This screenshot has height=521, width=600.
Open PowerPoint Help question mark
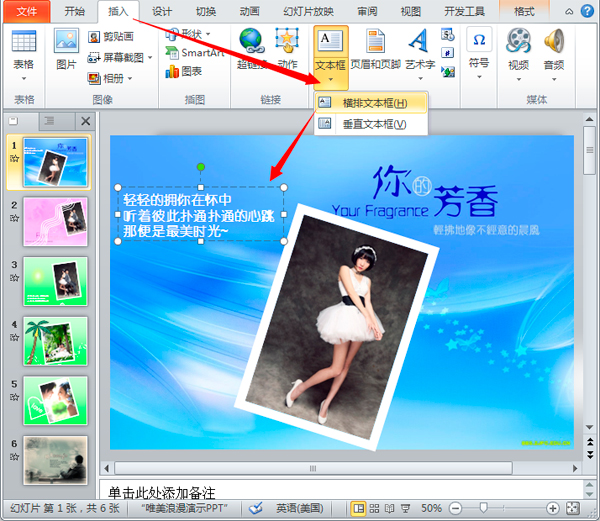tap(587, 11)
